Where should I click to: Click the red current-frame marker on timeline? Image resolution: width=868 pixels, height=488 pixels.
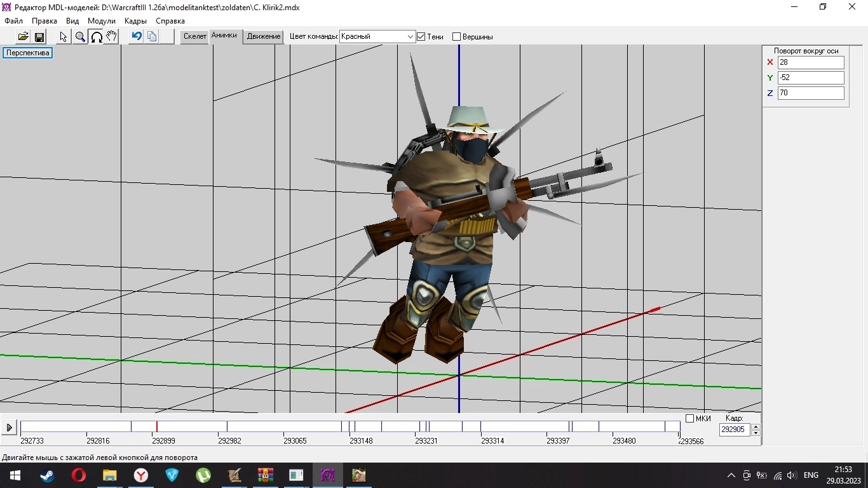coord(157,426)
